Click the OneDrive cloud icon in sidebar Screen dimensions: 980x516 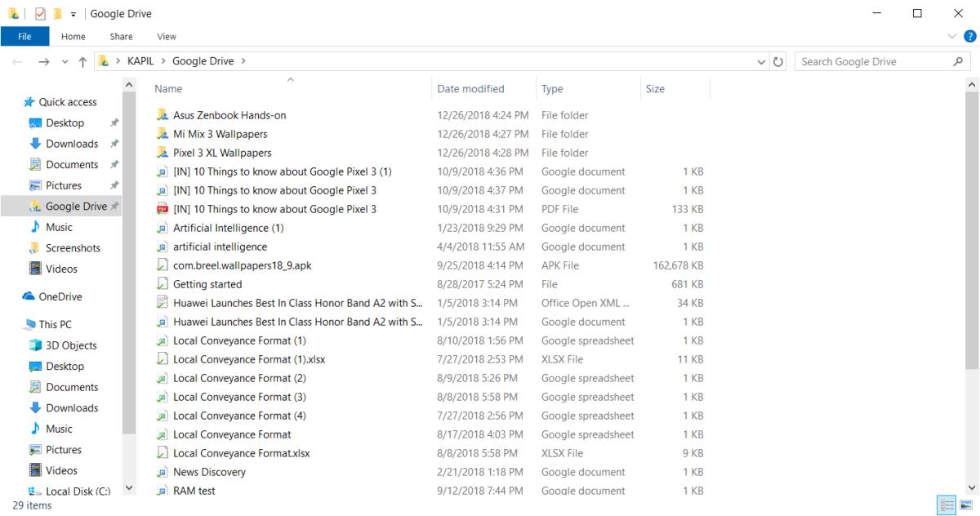pos(29,297)
